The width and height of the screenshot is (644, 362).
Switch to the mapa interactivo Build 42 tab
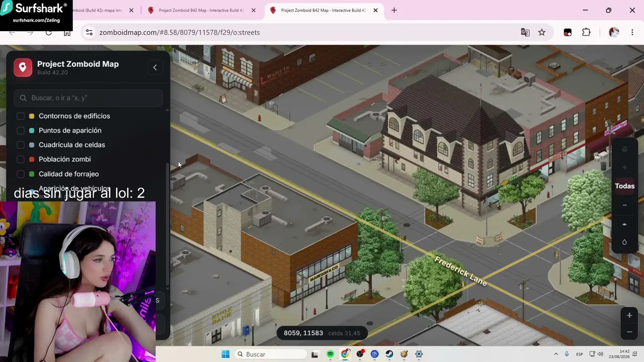101,10
